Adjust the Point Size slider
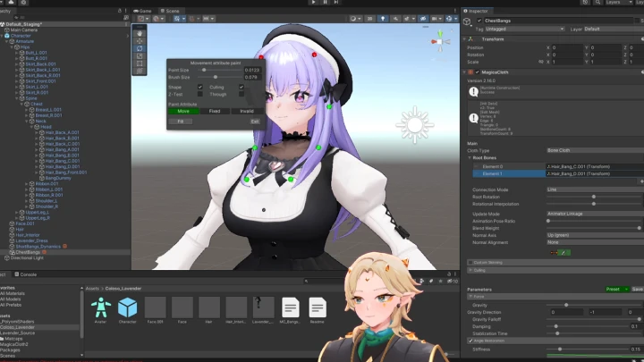 204,71
